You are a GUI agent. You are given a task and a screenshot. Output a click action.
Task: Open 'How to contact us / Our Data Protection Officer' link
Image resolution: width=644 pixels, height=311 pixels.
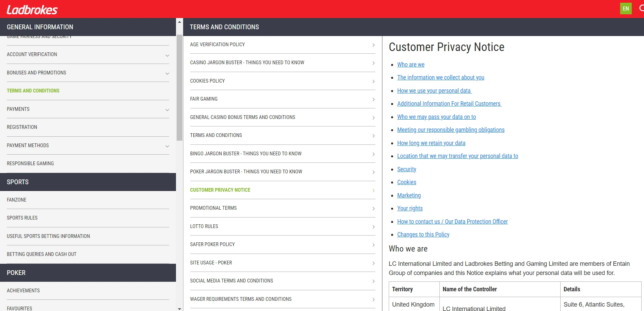(452, 222)
